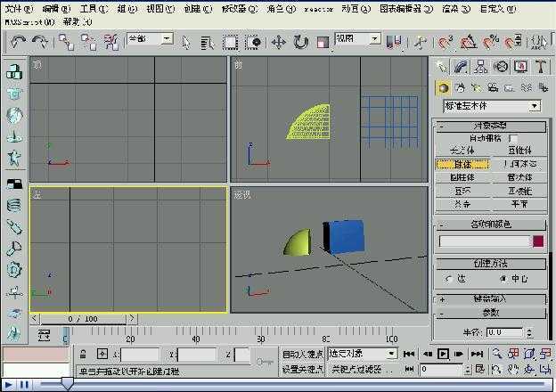The width and height of the screenshot is (556, 392).
Task: Click the Time Configuration icon
Action: [x=479, y=370]
